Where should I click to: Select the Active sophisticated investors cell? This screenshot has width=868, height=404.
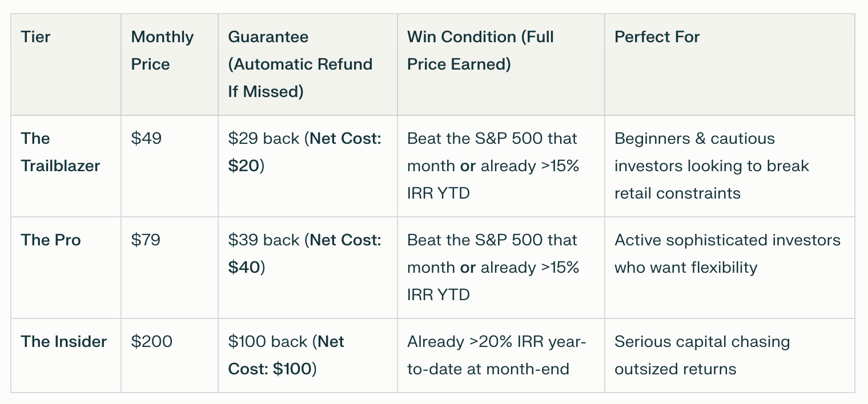pos(727,254)
